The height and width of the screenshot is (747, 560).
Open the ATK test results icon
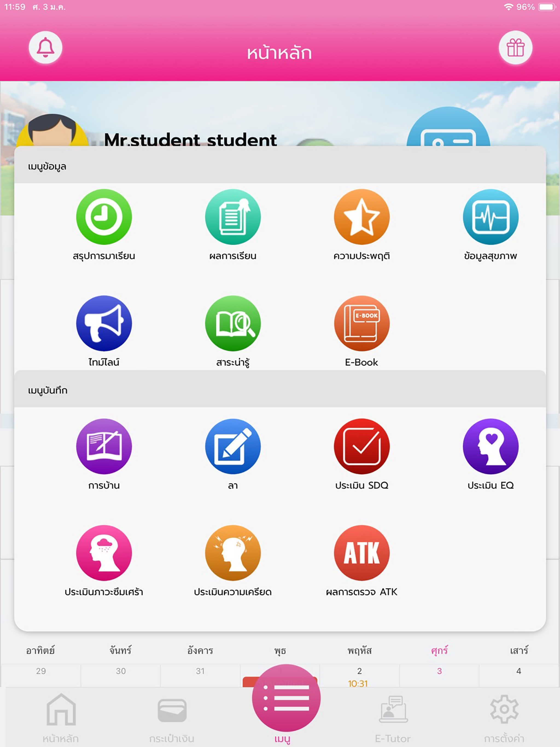point(361,553)
